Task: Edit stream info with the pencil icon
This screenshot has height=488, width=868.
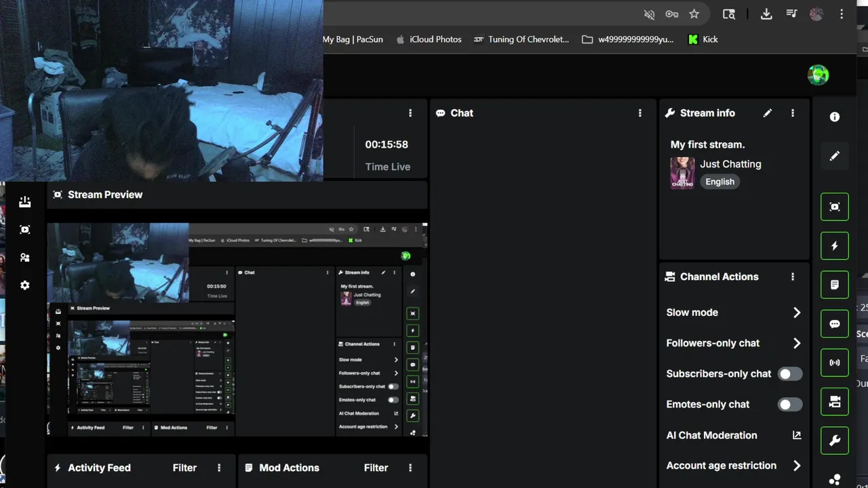Action: pyautogui.click(x=768, y=113)
